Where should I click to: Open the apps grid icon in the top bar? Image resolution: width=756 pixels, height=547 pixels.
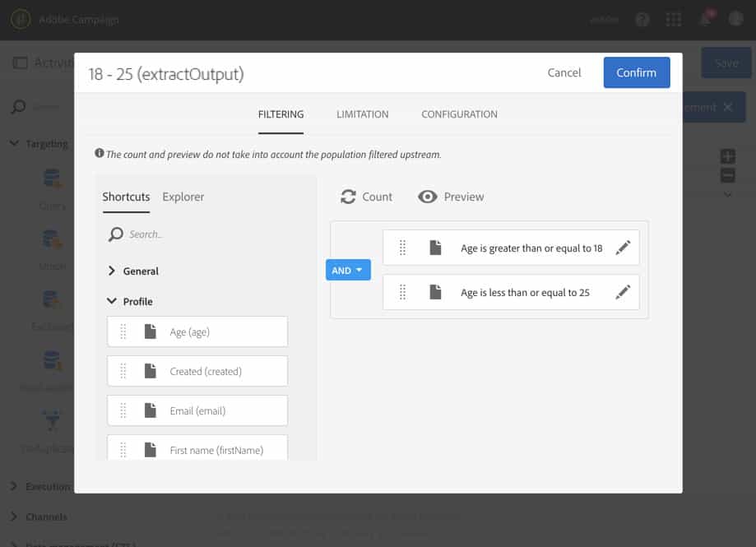coord(673,20)
